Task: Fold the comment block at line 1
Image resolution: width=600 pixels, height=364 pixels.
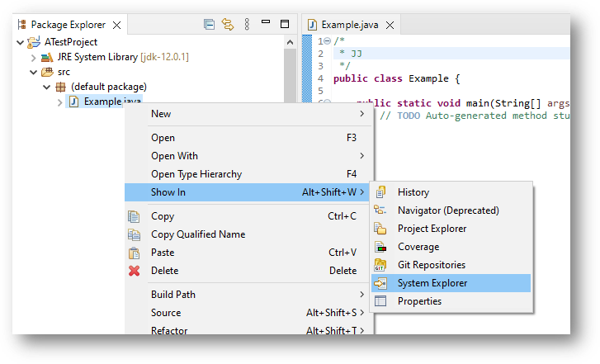Action: [328, 42]
